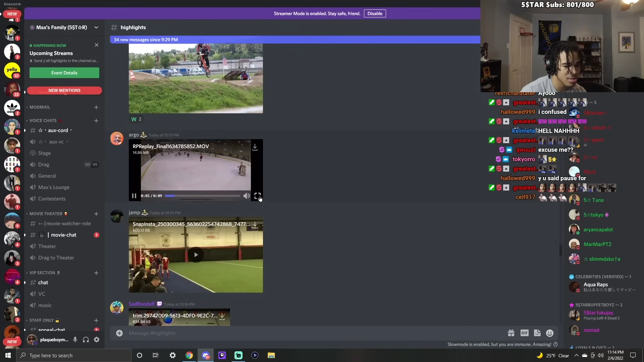Open jamp's user avatar

[x=117, y=217]
